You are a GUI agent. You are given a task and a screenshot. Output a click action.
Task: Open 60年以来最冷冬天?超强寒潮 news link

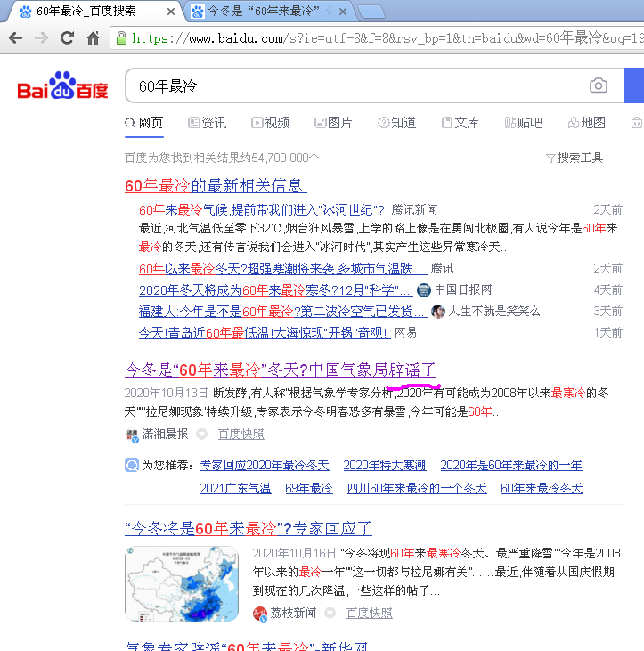click(x=282, y=269)
